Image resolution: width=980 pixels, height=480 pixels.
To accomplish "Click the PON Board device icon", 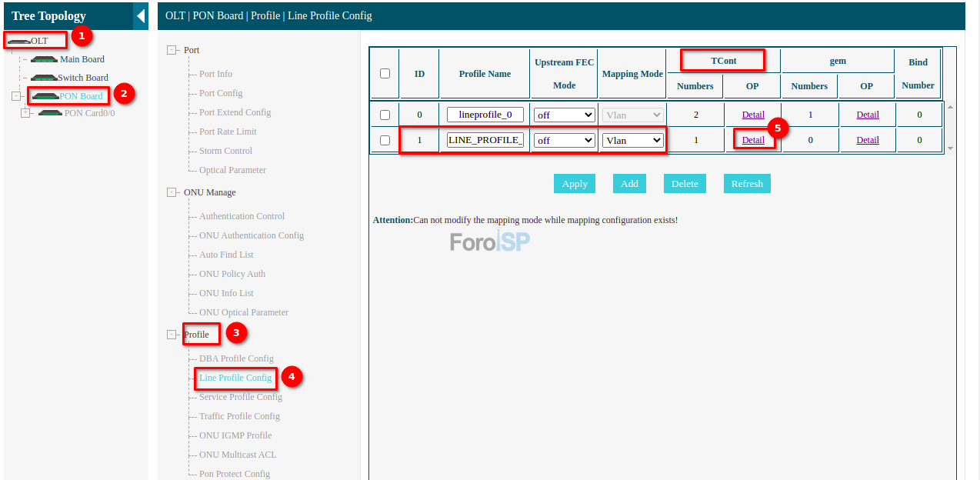I will point(45,96).
